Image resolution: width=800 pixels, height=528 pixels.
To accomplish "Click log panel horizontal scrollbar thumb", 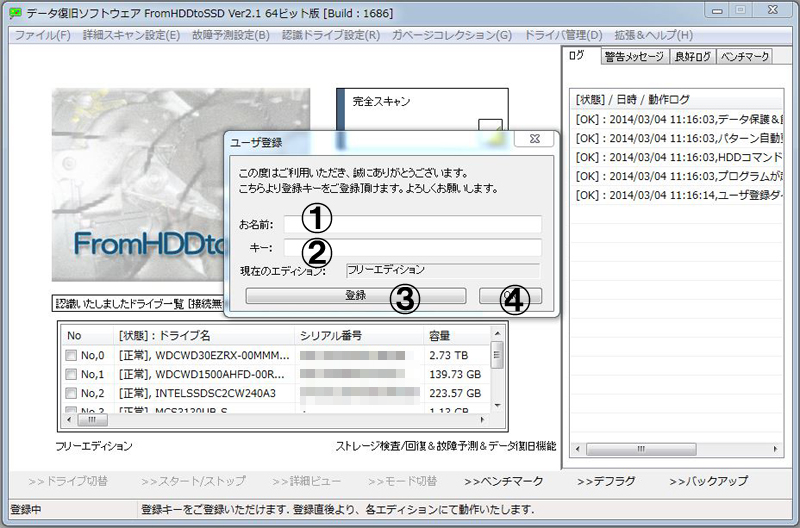I will tap(641, 449).
